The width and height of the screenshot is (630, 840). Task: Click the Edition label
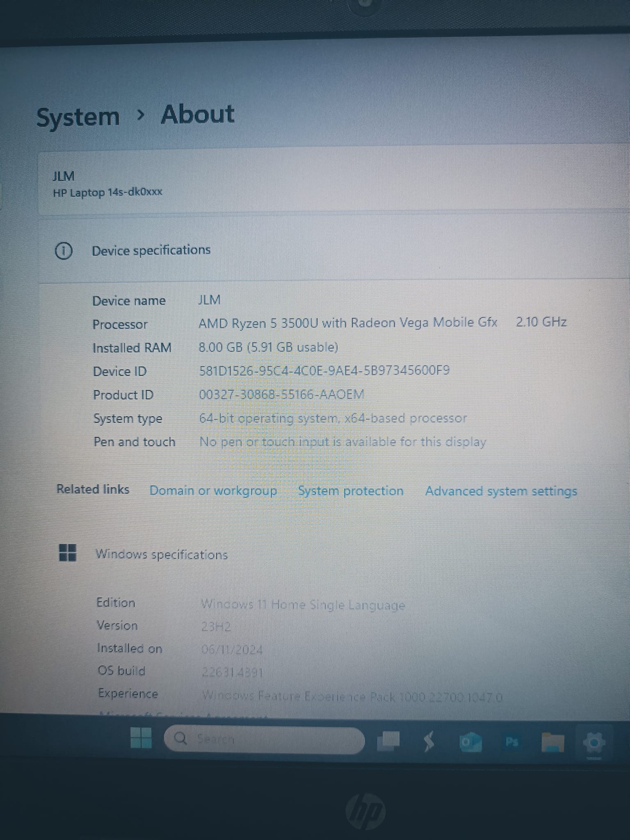tap(116, 602)
